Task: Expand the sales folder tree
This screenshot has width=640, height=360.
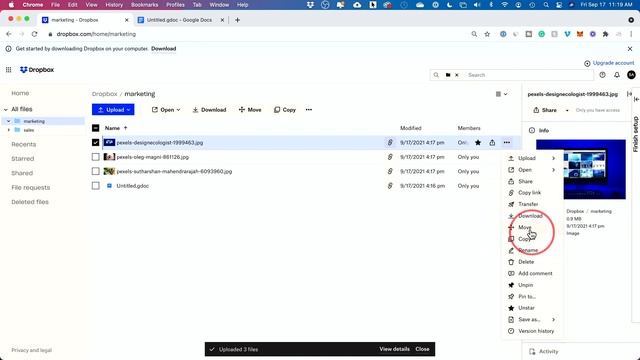Action: (8, 130)
